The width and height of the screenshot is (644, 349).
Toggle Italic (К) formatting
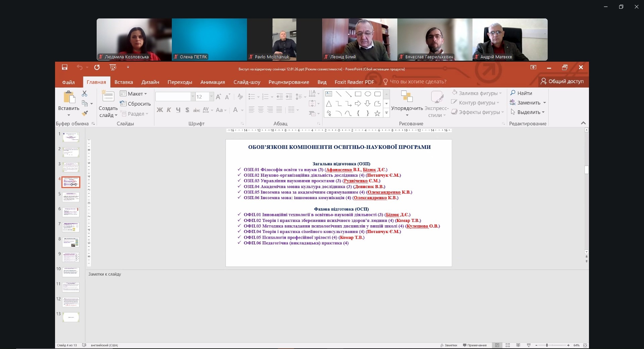click(169, 110)
